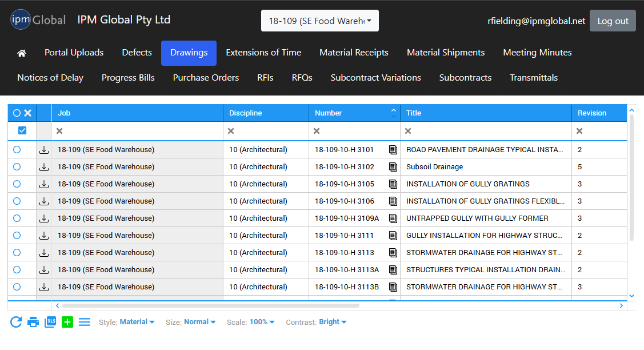Open the hamburger menu icon below grid

[x=85, y=322]
